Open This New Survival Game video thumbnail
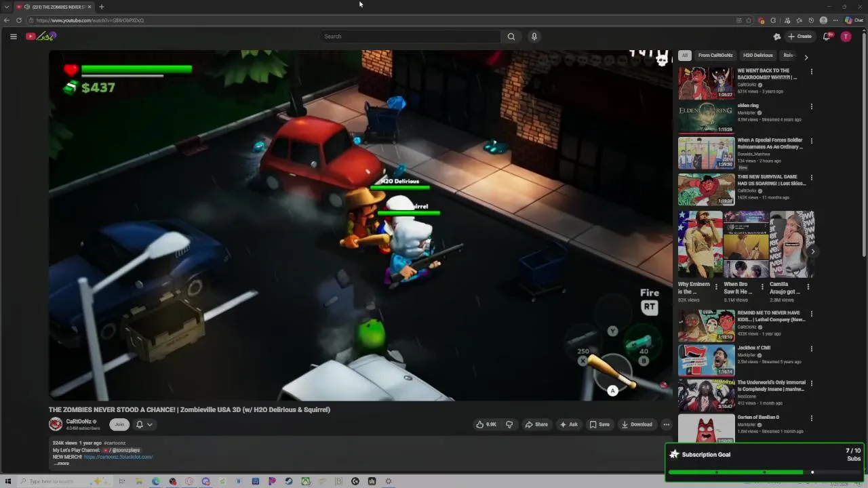The image size is (868, 488). tap(706, 189)
